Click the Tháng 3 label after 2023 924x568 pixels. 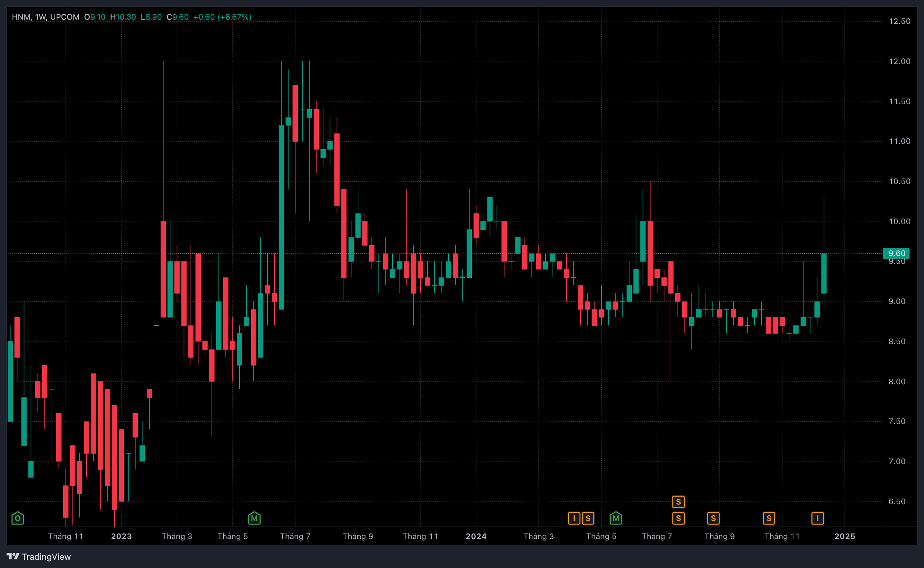pyautogui.click(x=177, y=537)
